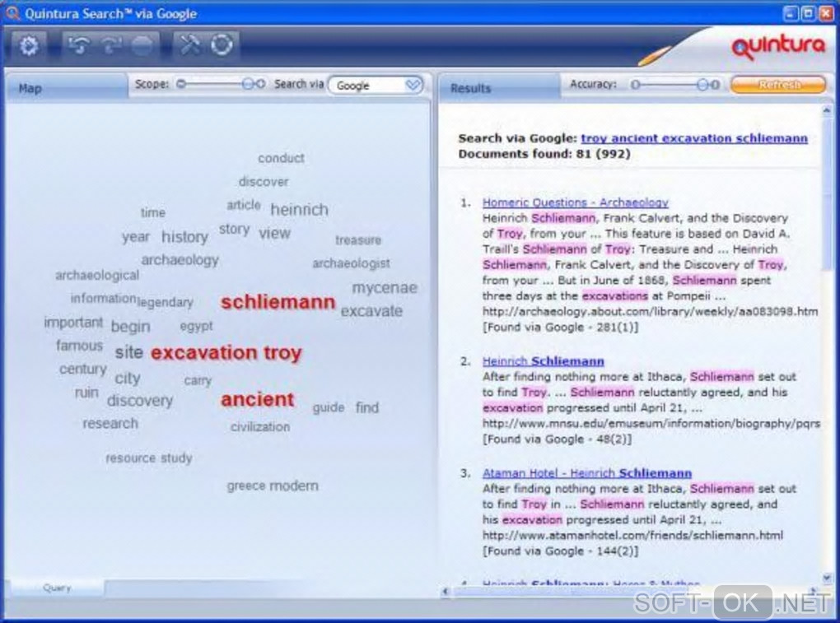840x623 pixels.
Task: Open the hammer and wrench tools icon
Action: (191, 45)
